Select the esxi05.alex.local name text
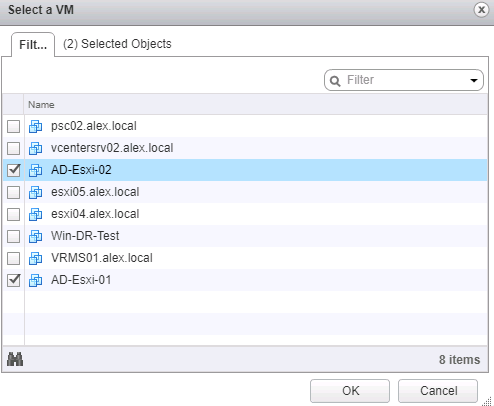Image resolution: width=494 pixels, height=406 pixels. coord(95,192)
